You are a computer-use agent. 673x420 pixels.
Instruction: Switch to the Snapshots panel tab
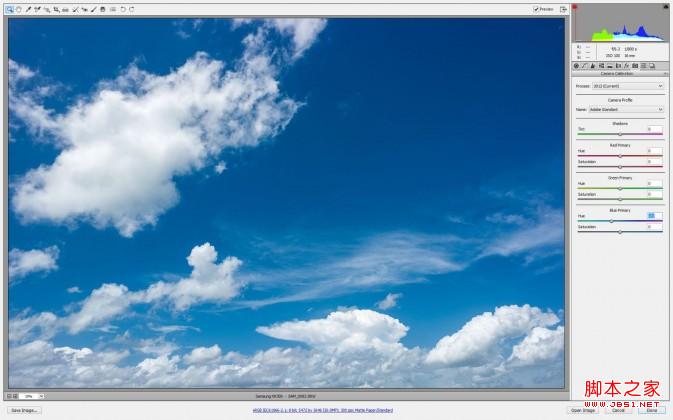point(652,66)
